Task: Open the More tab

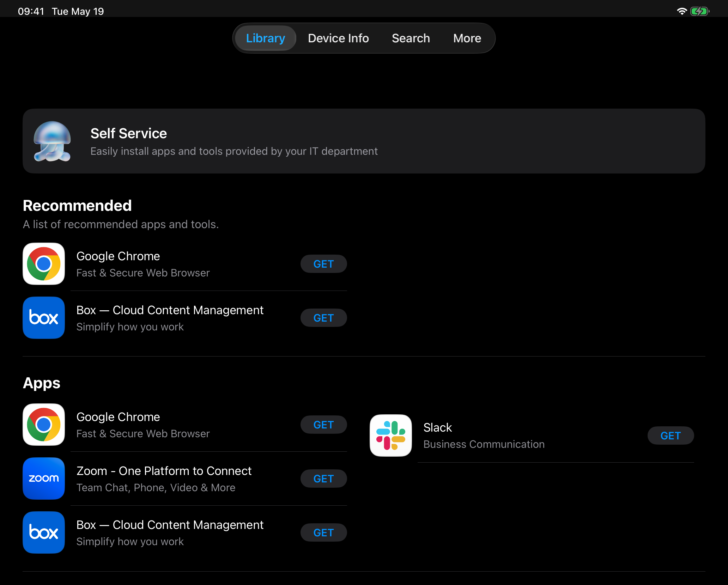Action: [x=467, y=38]
